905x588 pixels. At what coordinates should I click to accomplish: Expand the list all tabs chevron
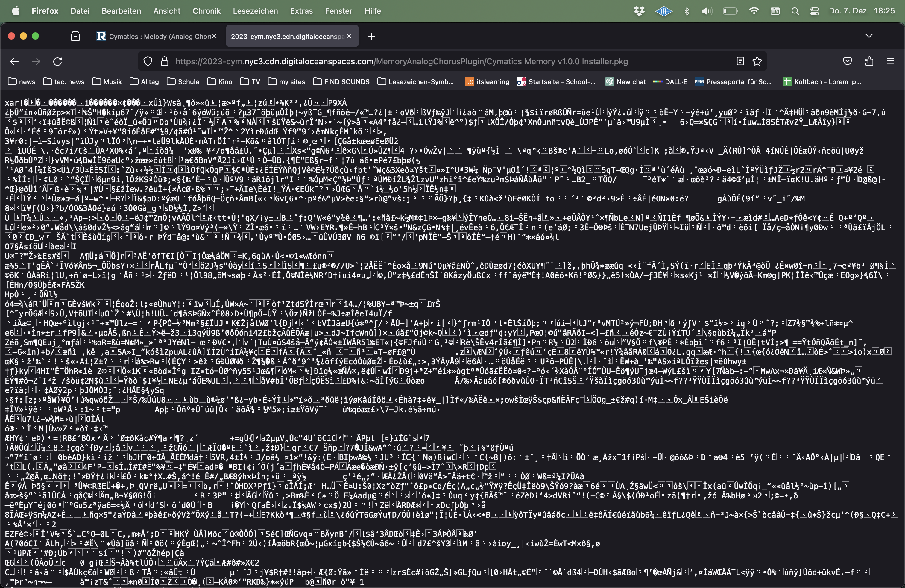[x=869, y=36]
